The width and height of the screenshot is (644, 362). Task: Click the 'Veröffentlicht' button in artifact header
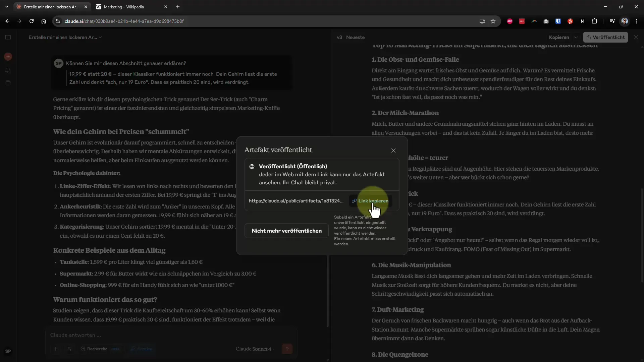click(x=605, y=37)
